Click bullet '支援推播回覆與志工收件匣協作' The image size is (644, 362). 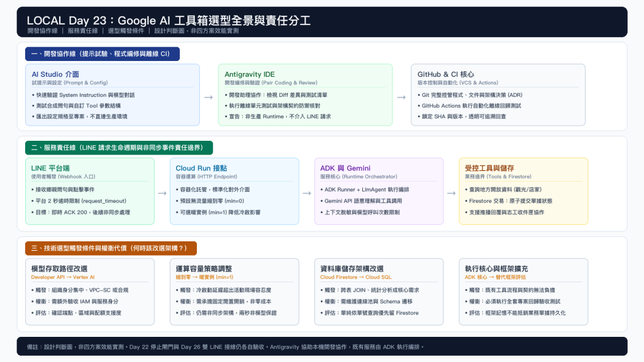(505, 212)
